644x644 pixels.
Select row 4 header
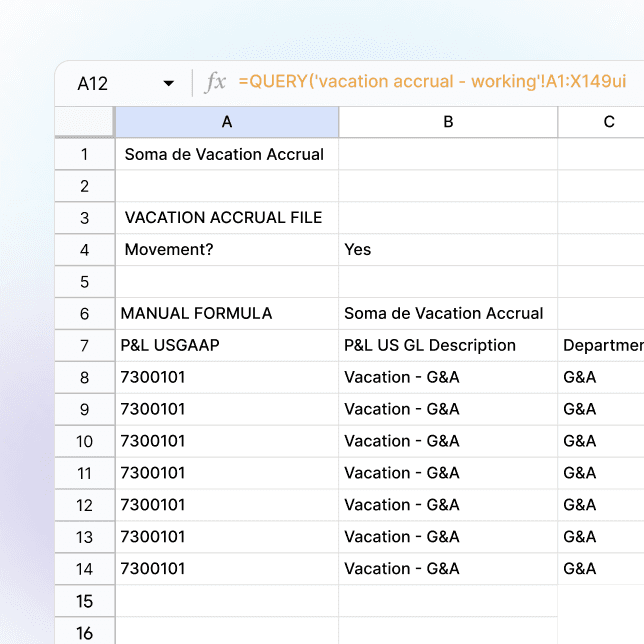point(84,250)
